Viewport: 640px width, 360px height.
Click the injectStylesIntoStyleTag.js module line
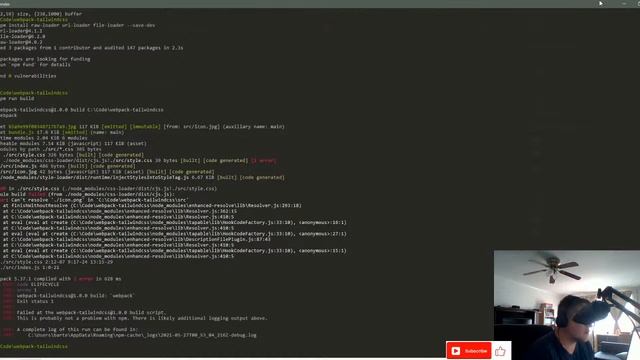(142, 178)
